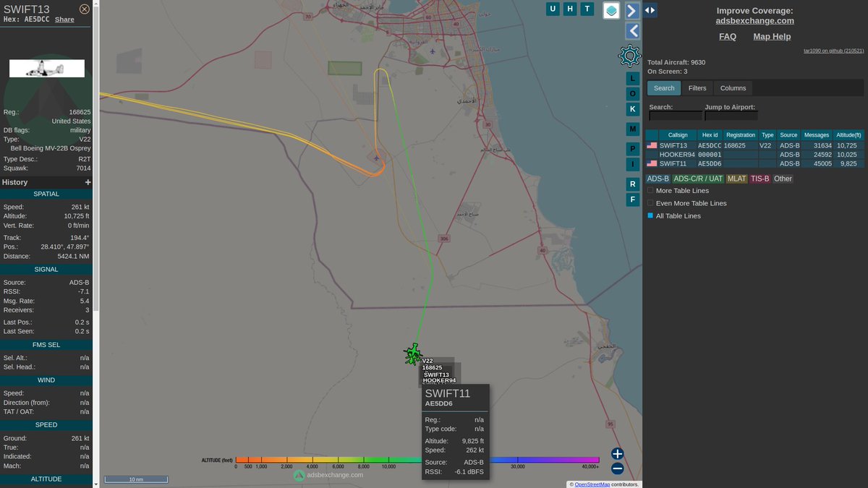Image resolution: width=868 pixels, height=488 pixels.
Task: Open the map layers selector icon
Action: pos(611,10)
